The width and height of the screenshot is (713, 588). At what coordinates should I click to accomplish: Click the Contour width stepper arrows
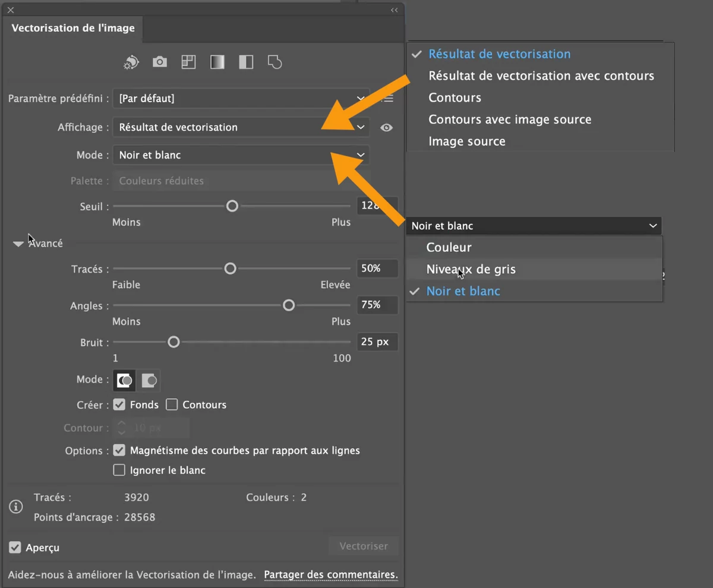point(122,428)
